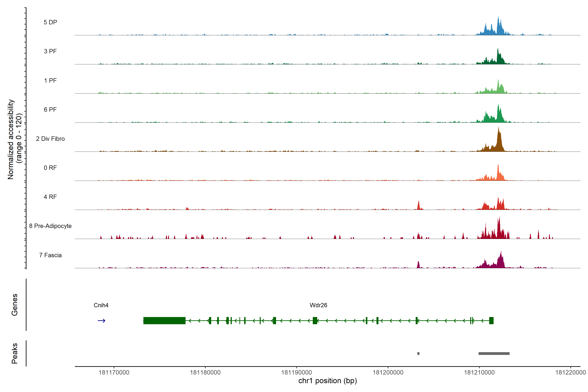588x392 pixels.
Task: Select the Wdr26 gene label
Action: (x=318, y=305)
